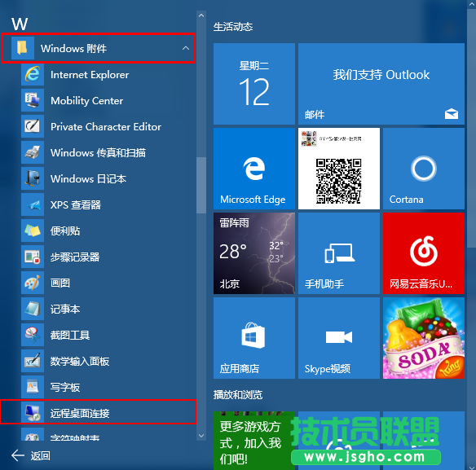Open the 画图 paint icon

tap(33, 283)
